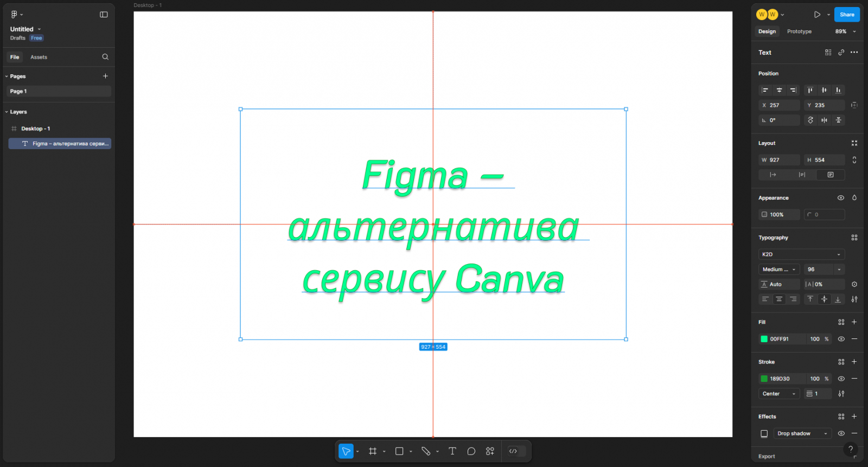Add a new page with plus icon
The width and height of the screenshot is (868, 467).
105,76
